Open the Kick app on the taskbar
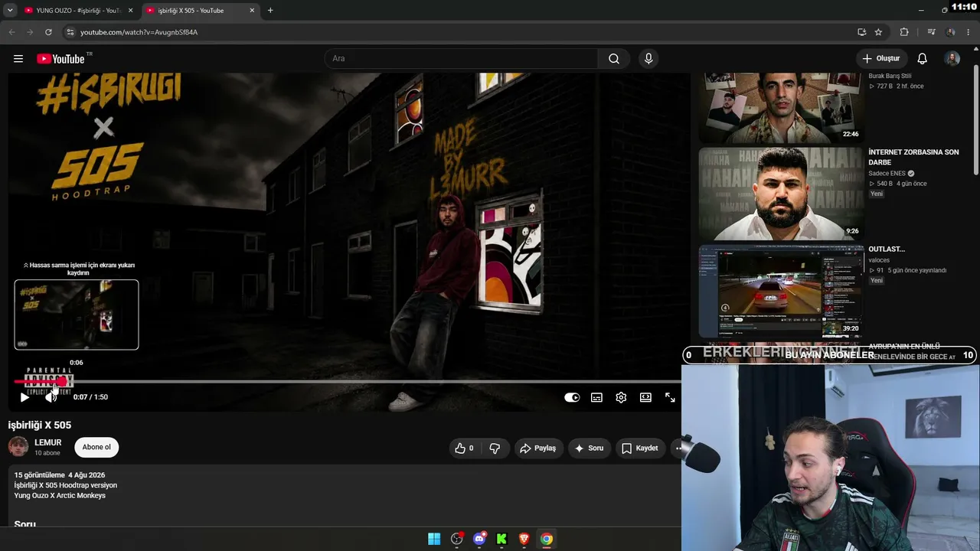The image size is (980, 551). pos(501,539)
